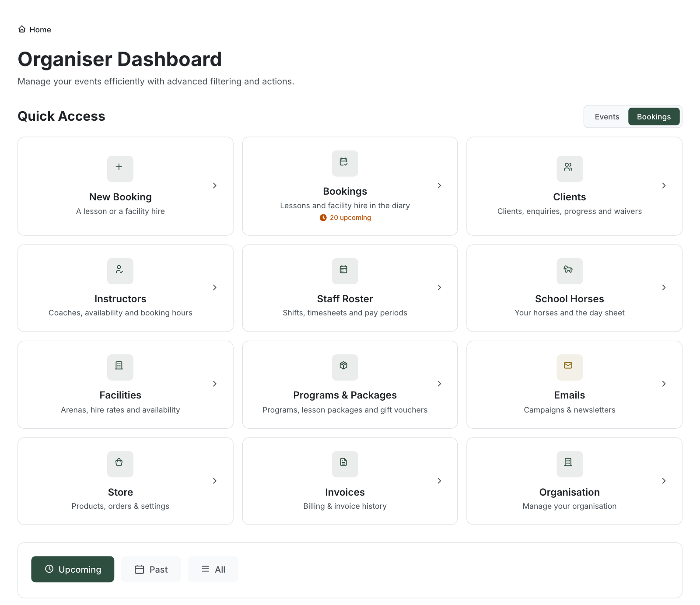Open the Store card title
Viewport: 700px width, 605px height.
point(120,493)
